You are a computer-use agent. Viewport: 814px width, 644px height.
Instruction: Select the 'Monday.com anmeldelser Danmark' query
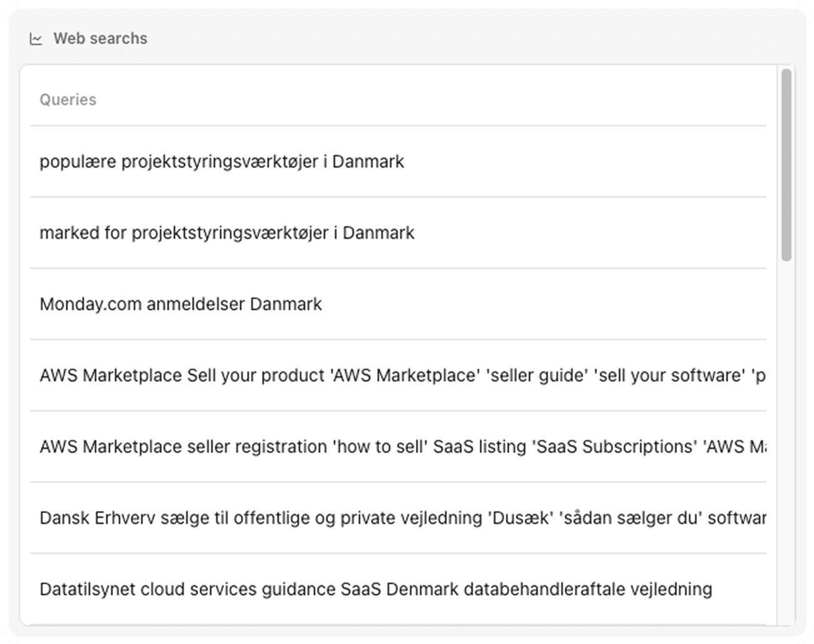click(x=181, y=304)
